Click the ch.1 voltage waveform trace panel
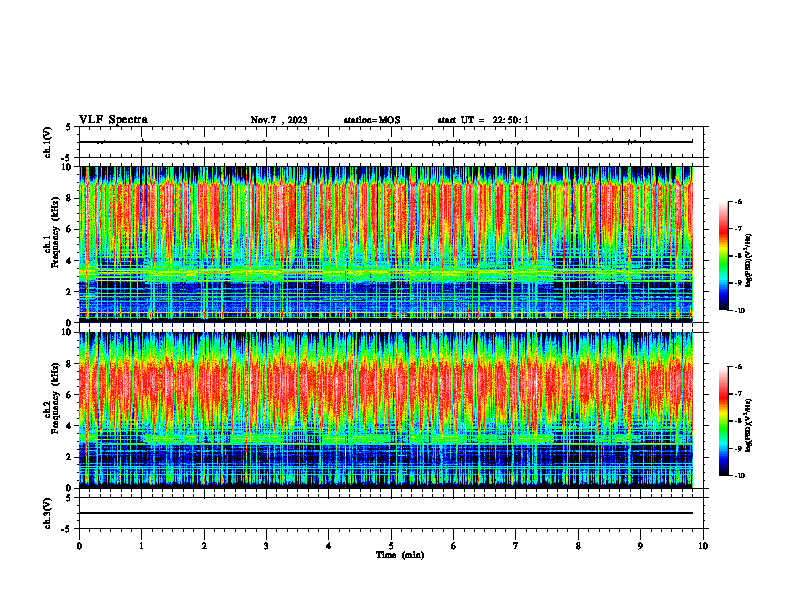 click(x=391, y=142)
